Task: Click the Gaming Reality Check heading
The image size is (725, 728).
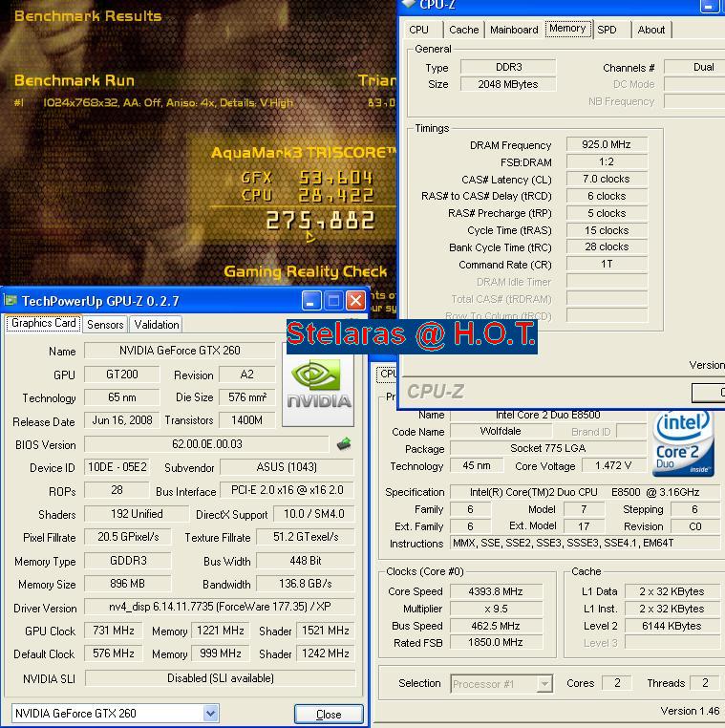Action: (305, 271)
